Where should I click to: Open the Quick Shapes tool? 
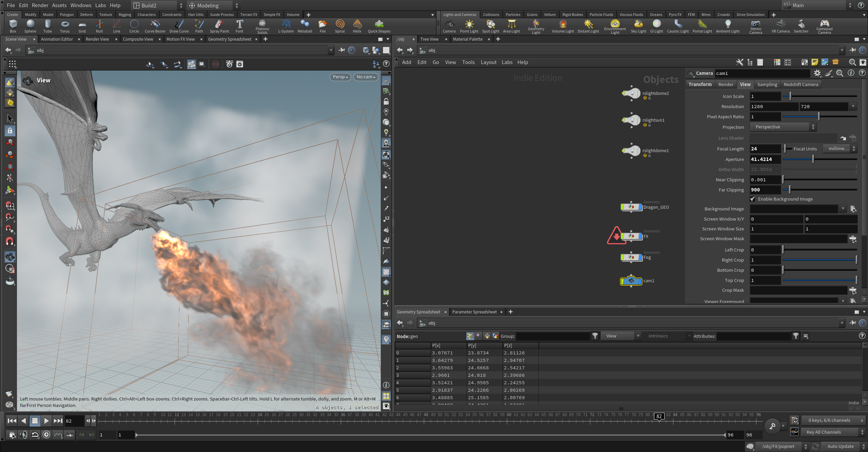(x=379, y=26)
